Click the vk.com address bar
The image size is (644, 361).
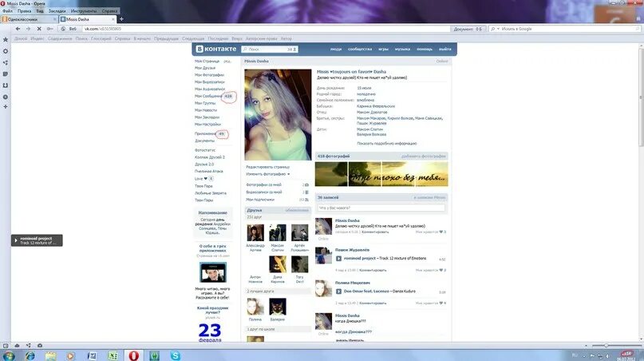pos(267,29)
